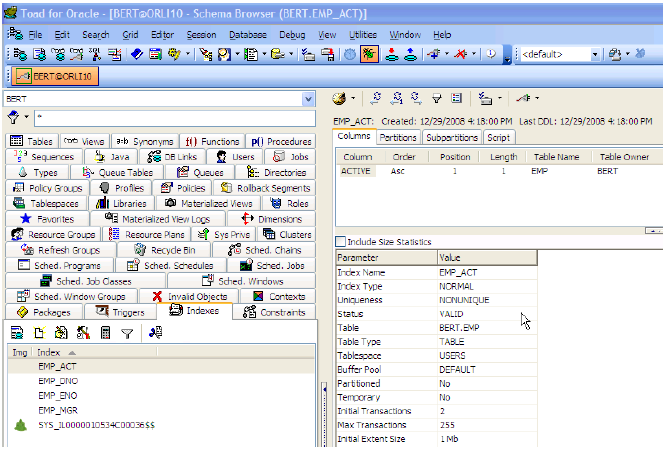Click the commit icon in main toolbar
The height and width of the screenshot is (450, 665).
(391, 54)
